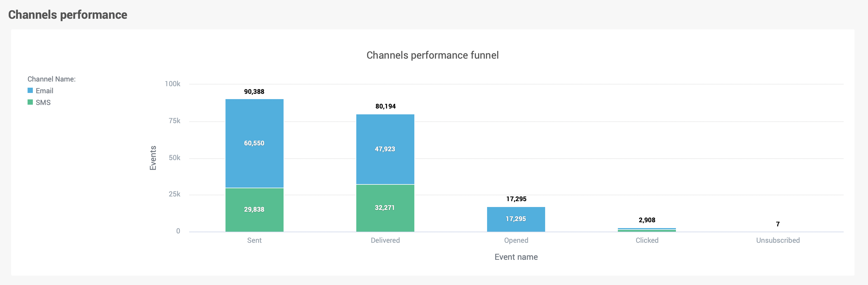Click the Delivered x-axis label
This screenshot has width=868, height=285.
coord(385,240)
